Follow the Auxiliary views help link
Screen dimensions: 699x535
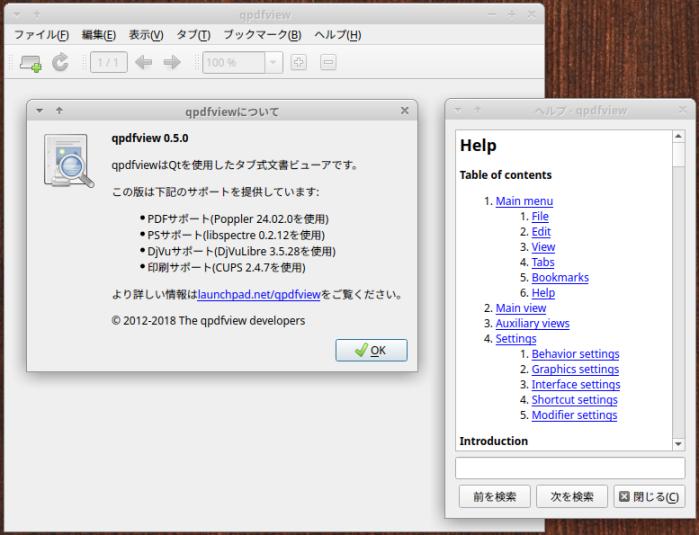pyautogui.click(x=533, y=323)
